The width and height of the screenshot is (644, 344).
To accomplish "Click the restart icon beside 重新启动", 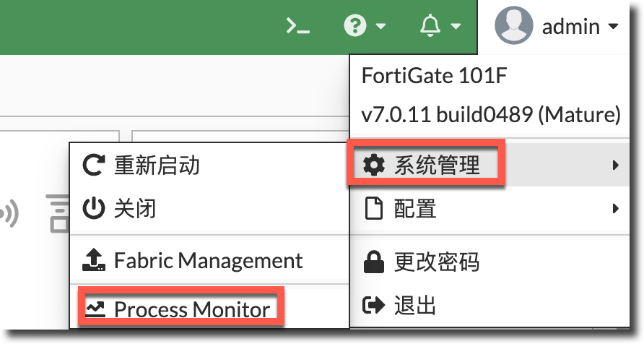I will (x=95, y=165).
